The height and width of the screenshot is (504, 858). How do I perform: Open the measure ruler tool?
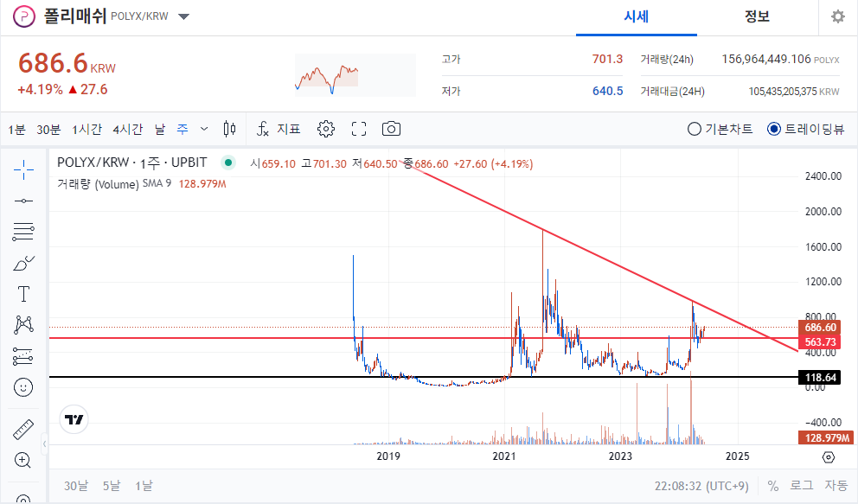point(22,428)
